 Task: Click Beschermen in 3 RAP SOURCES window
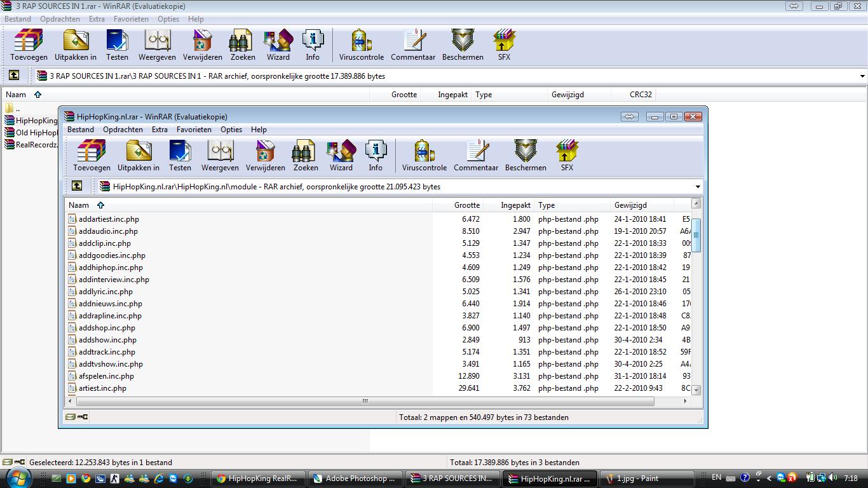(463, 45)
